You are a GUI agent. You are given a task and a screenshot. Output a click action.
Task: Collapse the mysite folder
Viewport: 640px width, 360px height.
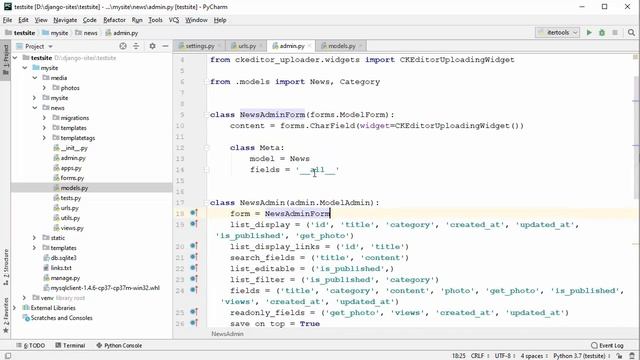click(x=25, y=68)
